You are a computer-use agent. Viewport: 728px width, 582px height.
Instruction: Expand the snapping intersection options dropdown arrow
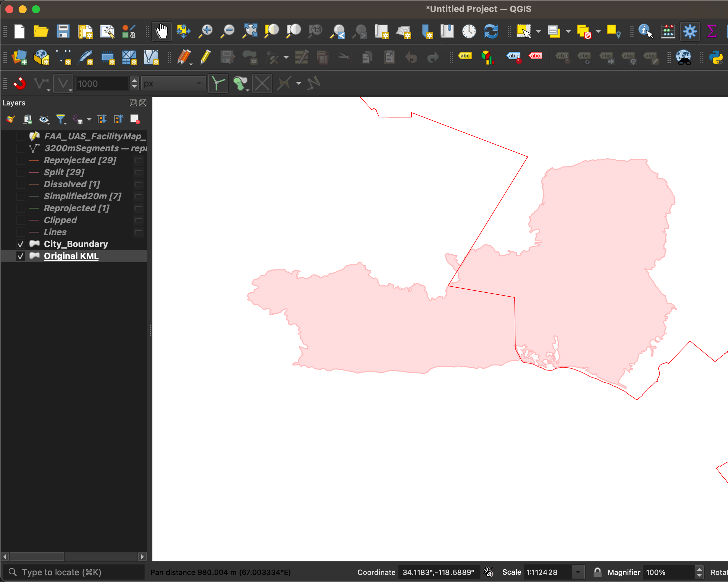tap(298, 83)
